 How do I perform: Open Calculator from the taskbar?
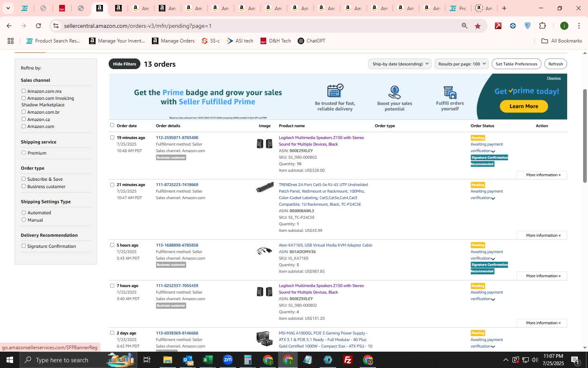coord(248,360)
